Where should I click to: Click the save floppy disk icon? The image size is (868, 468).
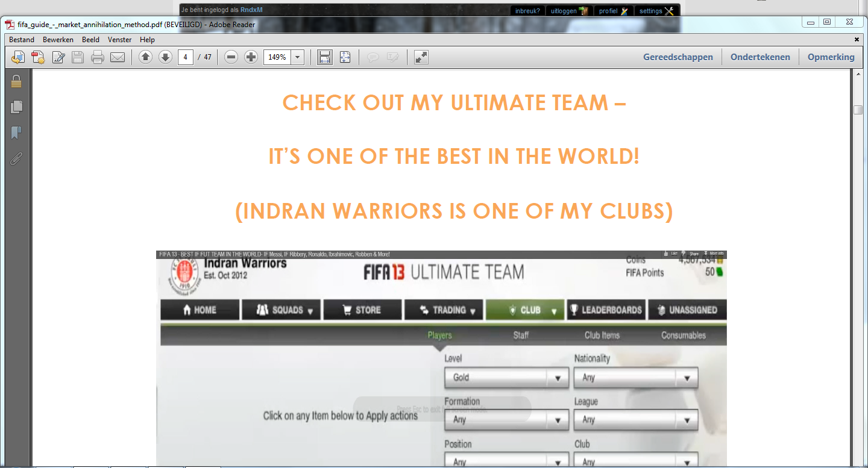pyautogui.click(x=78, y=57)
